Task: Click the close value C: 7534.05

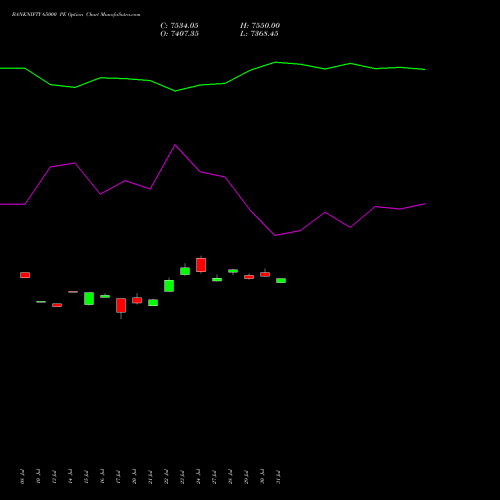Action: tap(179, 26)
